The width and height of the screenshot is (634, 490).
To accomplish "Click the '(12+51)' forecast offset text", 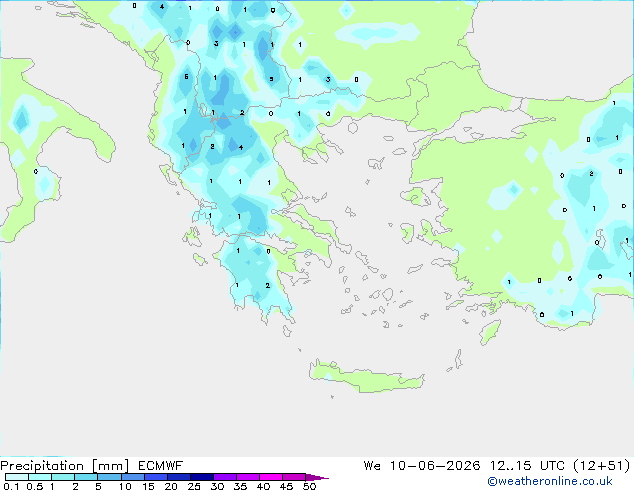I will click(602, 466).
